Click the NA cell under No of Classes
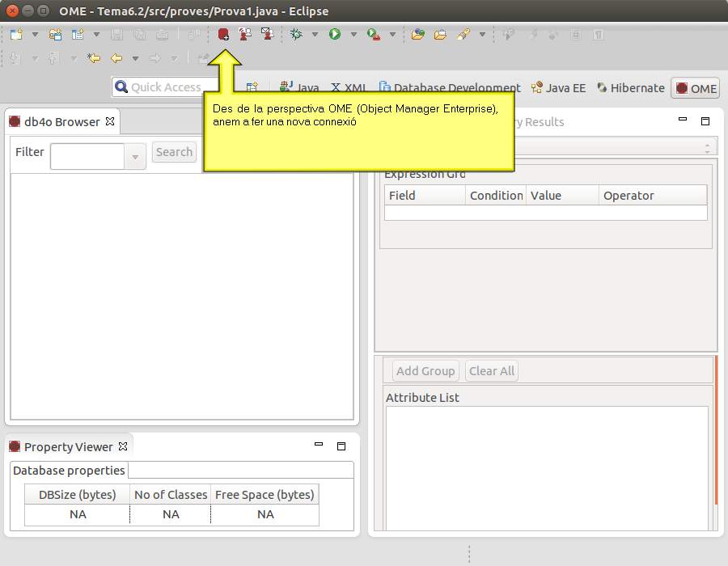The width and height of the screenshot is (728, 566). point(171,514)
